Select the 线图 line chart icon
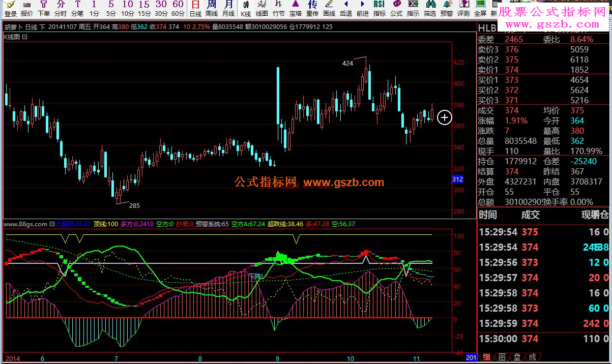Screen dimensions: 612x364 click(x=262, y=9)
